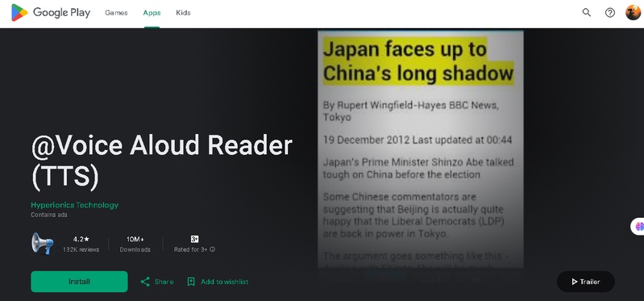Click the 3+ content rating badge
This screenshot has width=644, height=301.
click(195, 239)
